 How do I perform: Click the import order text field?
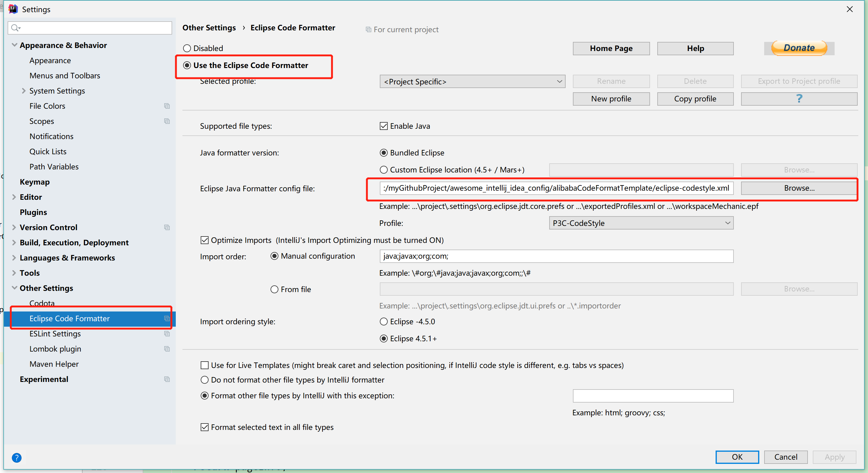556,256
